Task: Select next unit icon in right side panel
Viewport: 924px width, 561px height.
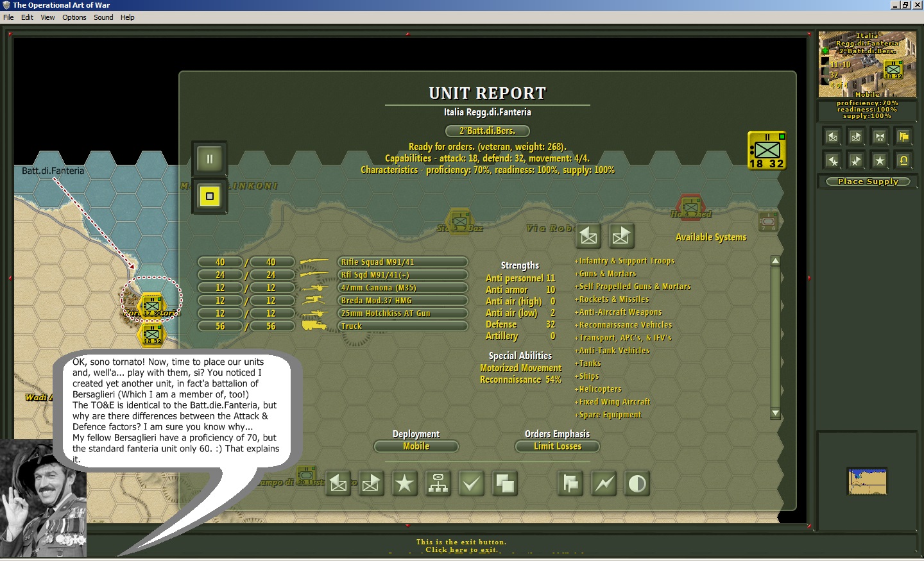Action: 856,137
